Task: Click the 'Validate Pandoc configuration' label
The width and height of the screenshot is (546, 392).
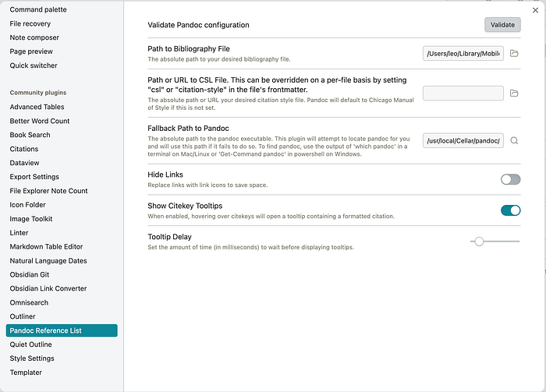Action: point(198,25)
